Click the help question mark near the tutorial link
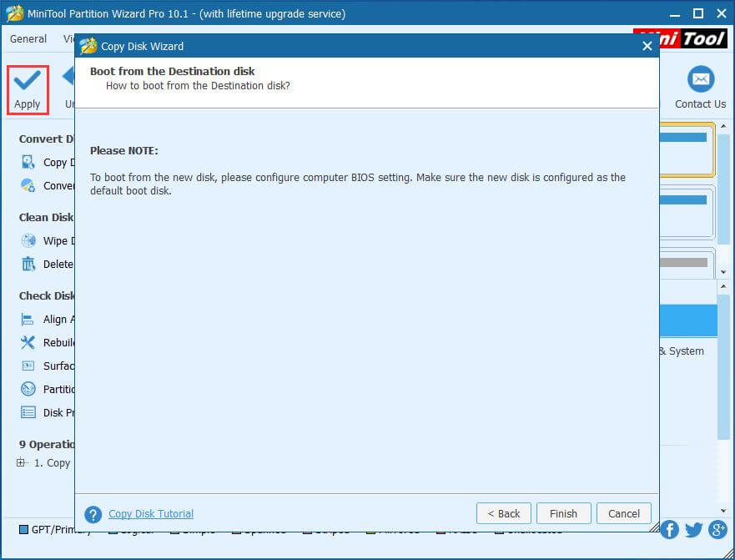Viewport: 735px width, 560px height. click(93, 513)
